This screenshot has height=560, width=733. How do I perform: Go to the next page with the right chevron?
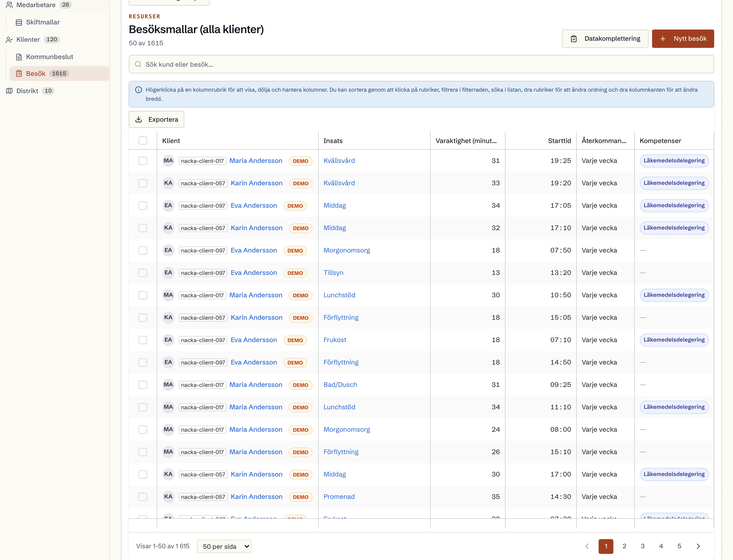698,546
